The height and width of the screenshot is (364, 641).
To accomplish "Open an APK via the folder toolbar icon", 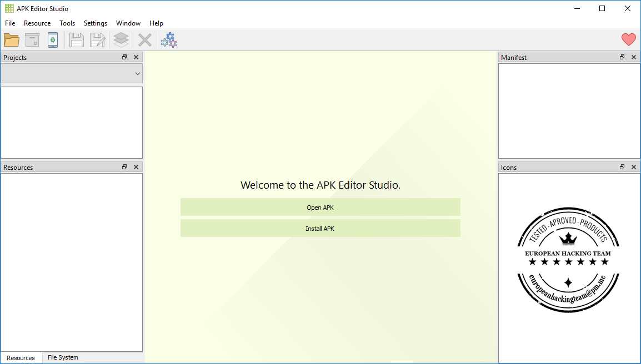I will coord(11,39).
